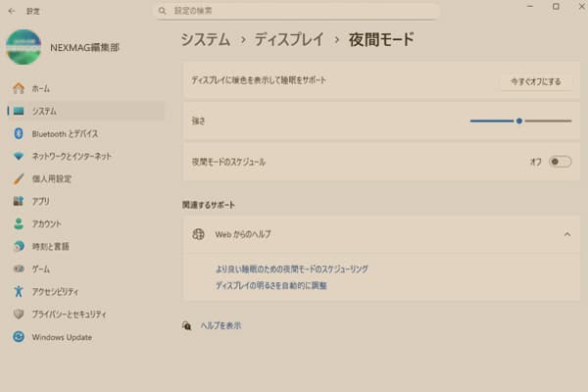Click the Windows Update sync icon
This screenshot has width=588, height=392.
click(19, 337)
